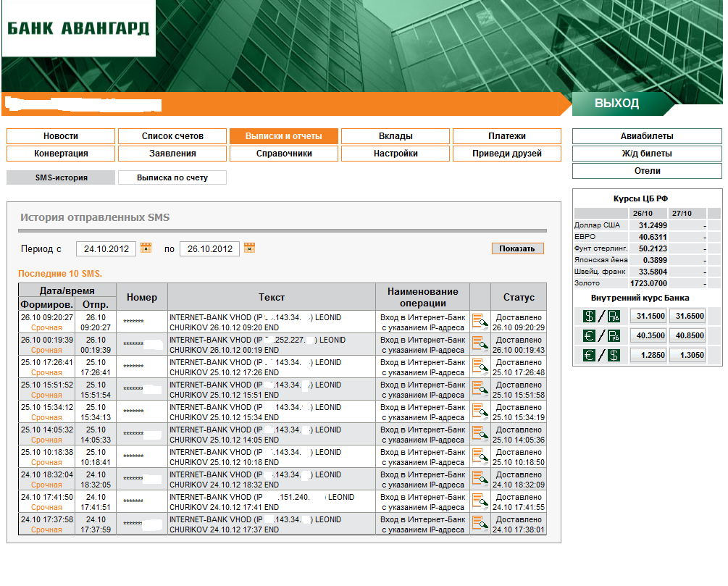728x586 pixels.
Task: Click the dollar to ruble exchange icon
Action: (601, 317)
